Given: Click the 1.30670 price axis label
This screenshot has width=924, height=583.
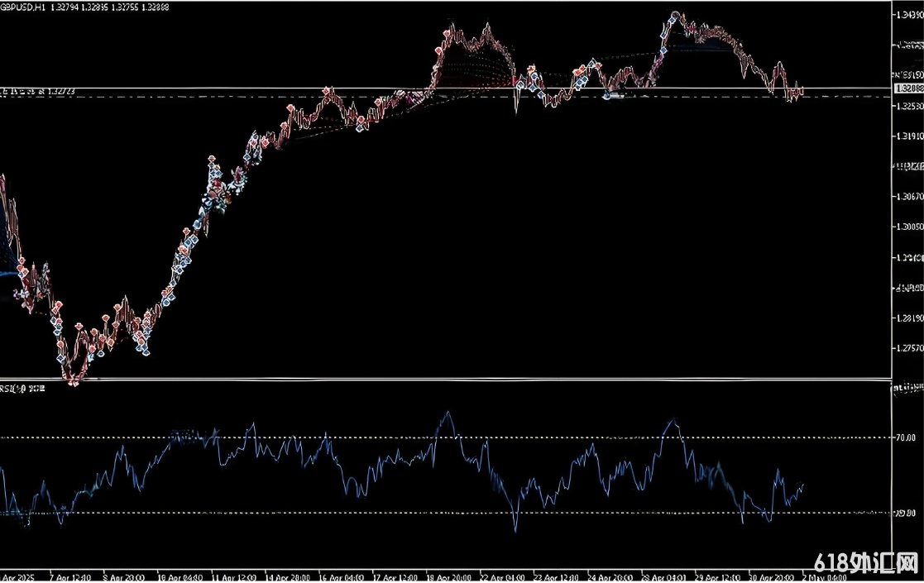Looking at the screenshot, I should pyautogui.click(x=908, y=197).
